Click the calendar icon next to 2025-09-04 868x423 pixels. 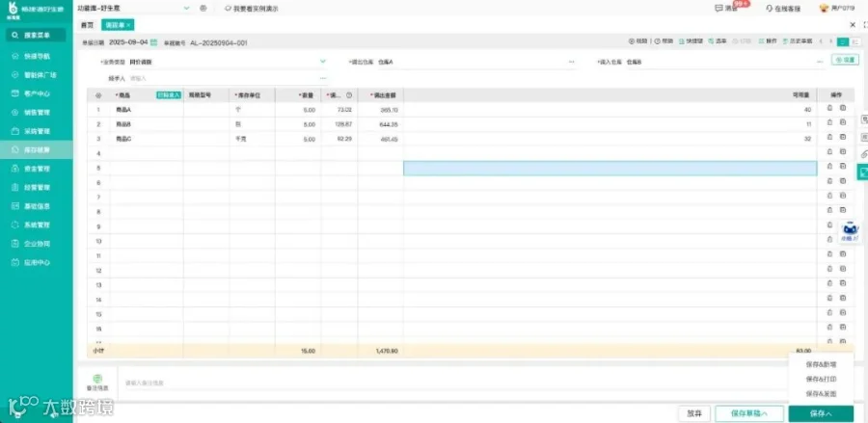(154, 42)
